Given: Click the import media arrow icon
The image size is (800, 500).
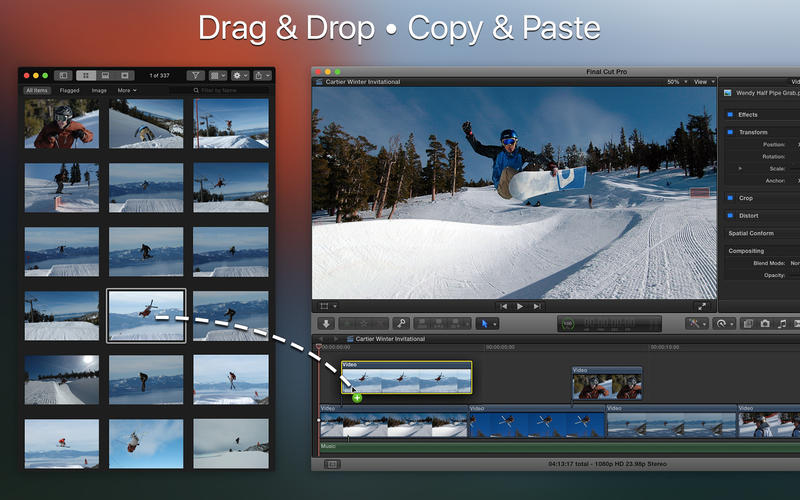Looking at the screenshot, I should (326, 323).
